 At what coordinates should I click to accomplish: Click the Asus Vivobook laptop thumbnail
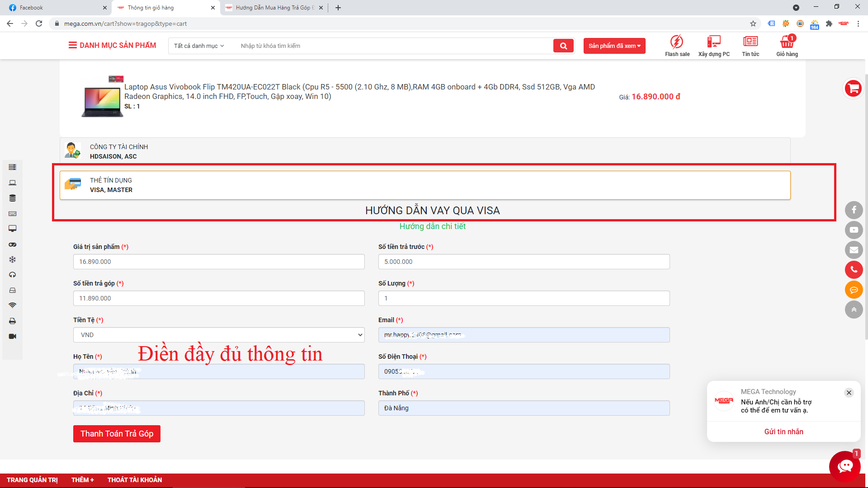coord(103,97)
